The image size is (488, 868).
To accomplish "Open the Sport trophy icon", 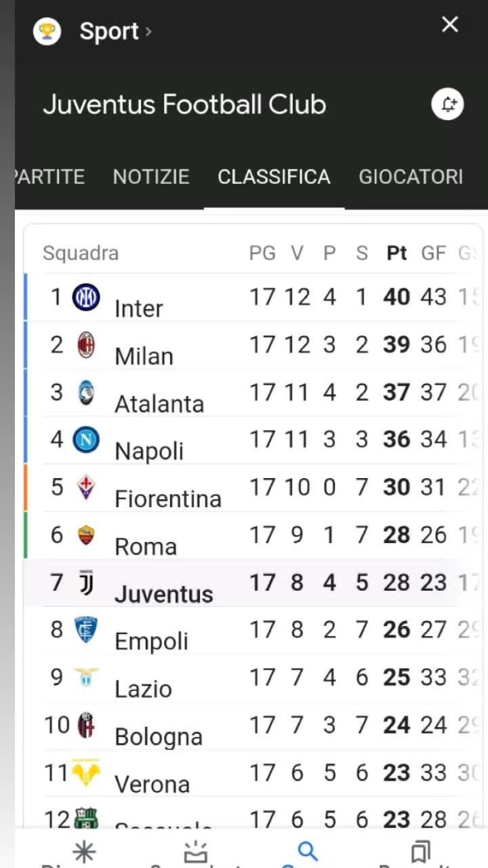I will coord(47,31).
